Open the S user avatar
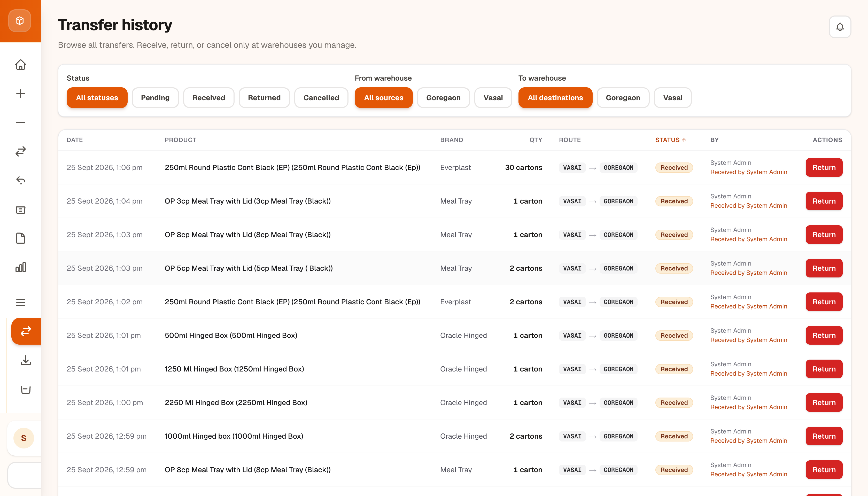Image resolution: width=868 pixels, height=496 pixels. [x=24, y=438]
